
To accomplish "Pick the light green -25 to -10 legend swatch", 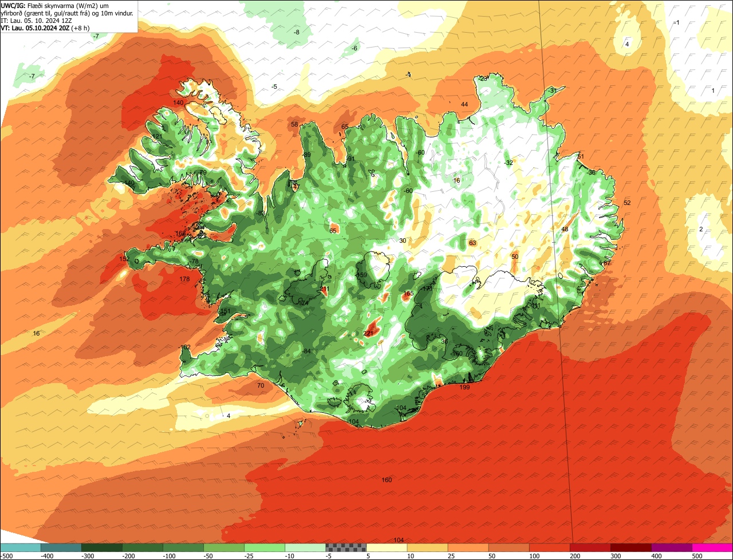I will [265, 547].
